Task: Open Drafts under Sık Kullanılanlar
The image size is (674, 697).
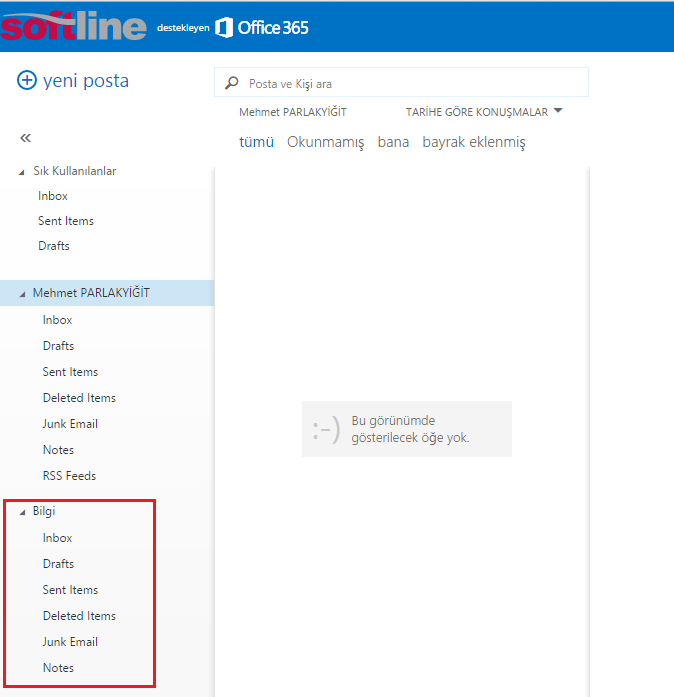Action: pyautogui.click(x=54, y=246)
